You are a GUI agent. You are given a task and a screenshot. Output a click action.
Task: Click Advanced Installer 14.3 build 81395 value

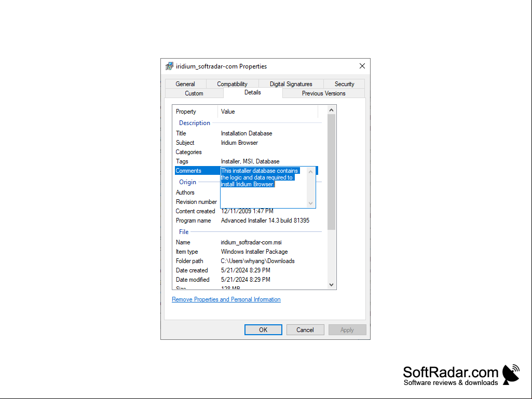click(x=265, y=221)
